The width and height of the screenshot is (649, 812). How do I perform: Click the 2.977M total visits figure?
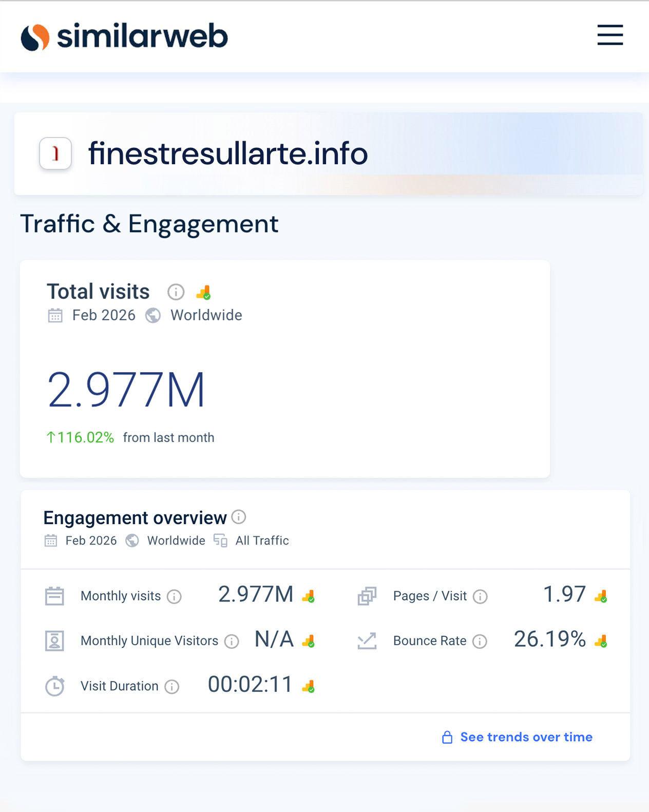click(x=126, y=390)
